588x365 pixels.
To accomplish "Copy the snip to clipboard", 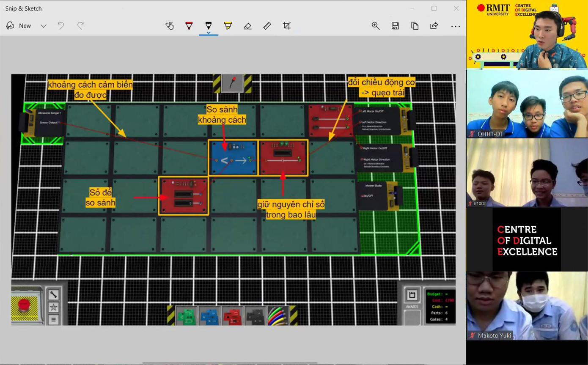I will pyautogui.click(x=415, y=26).
